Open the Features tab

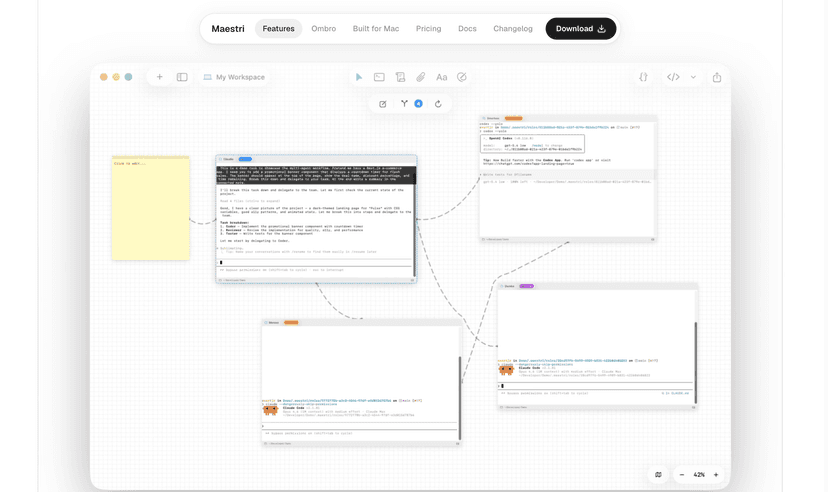click(278, 29)
